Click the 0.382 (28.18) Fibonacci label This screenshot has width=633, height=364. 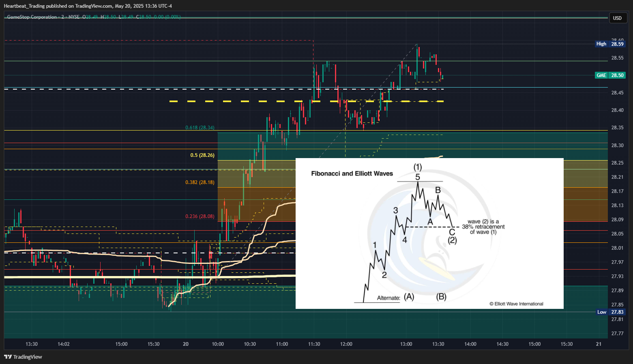[x=200, y=182]
